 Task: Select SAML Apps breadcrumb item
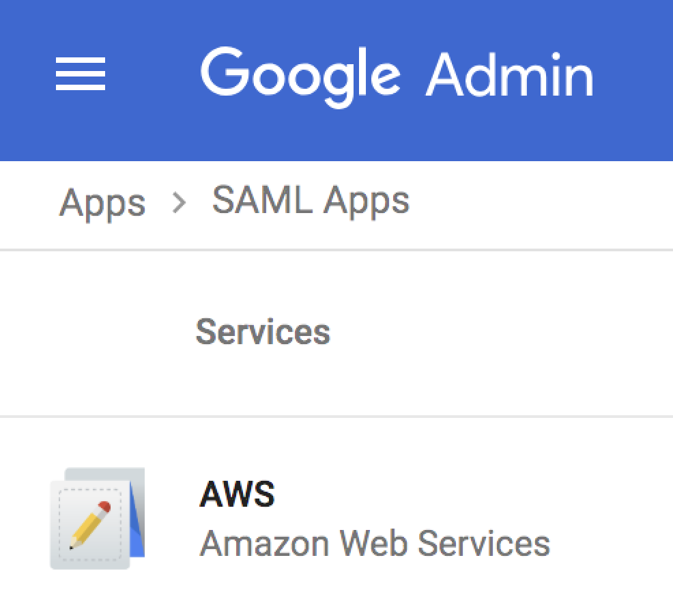click(x=311, y=201)
